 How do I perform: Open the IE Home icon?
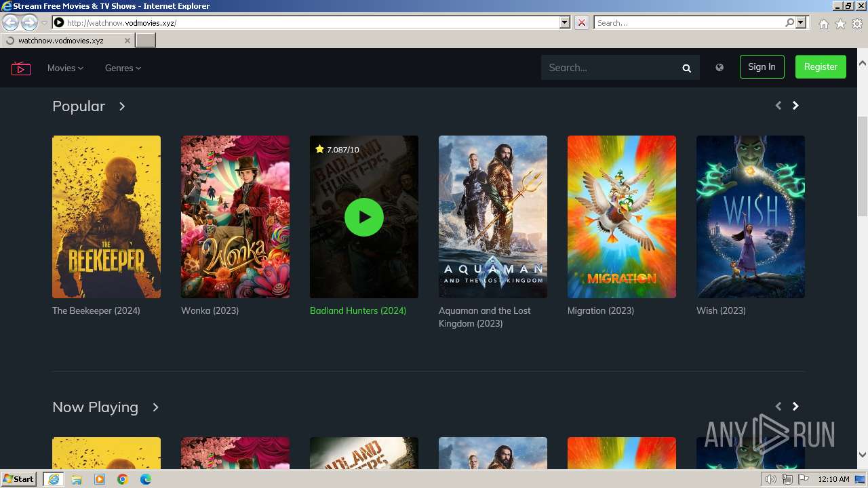[x=823, y=24]
